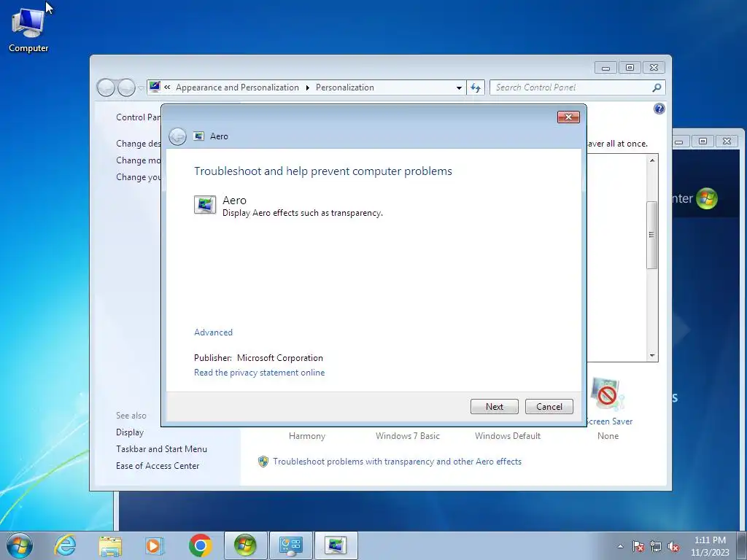Open recent pages dropdown next to forward
This screenshot has height=560, width=747.
(141, 88)
